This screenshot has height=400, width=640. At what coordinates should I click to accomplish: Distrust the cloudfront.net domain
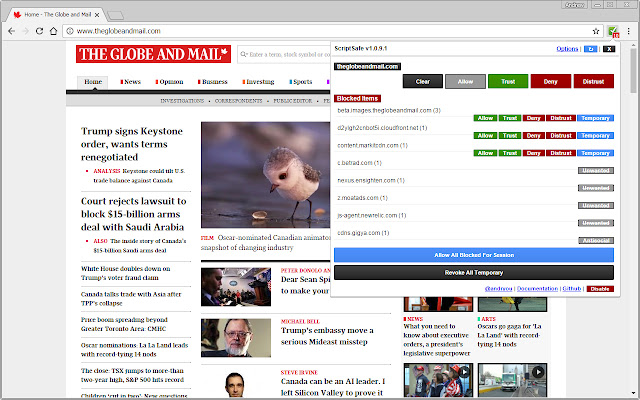pyautogui.click(x=561, y=136)
